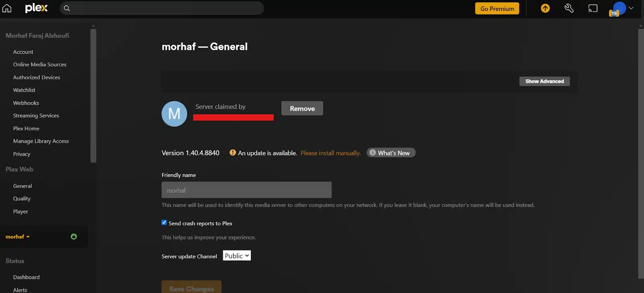Open Status Dashboard
This screenshot has height=293, width=644.
[x=27, y=277]
